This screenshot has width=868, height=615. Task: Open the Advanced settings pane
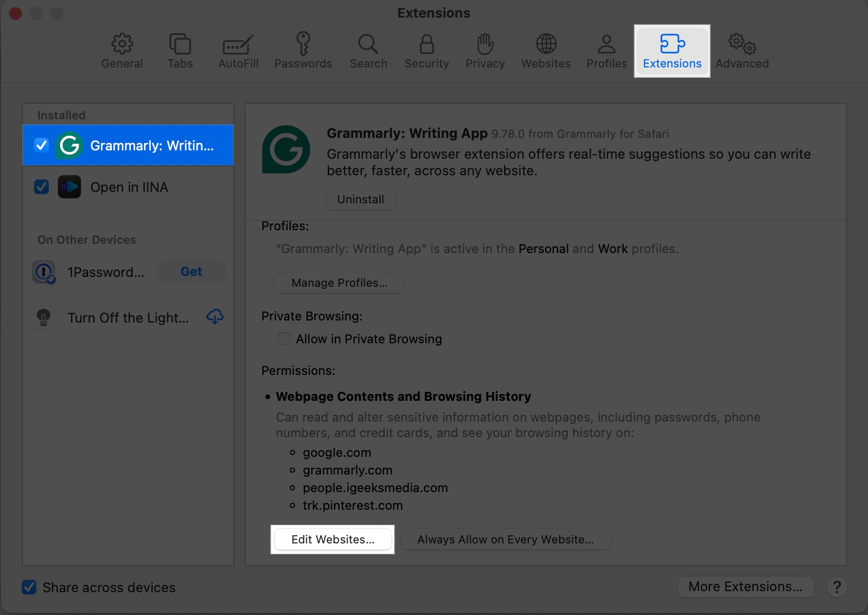pos(741,49)
